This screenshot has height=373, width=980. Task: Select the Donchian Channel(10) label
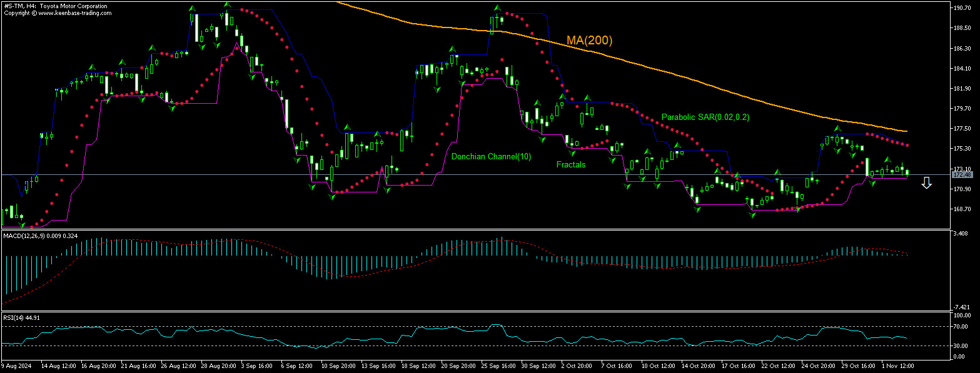click(491, 157)
